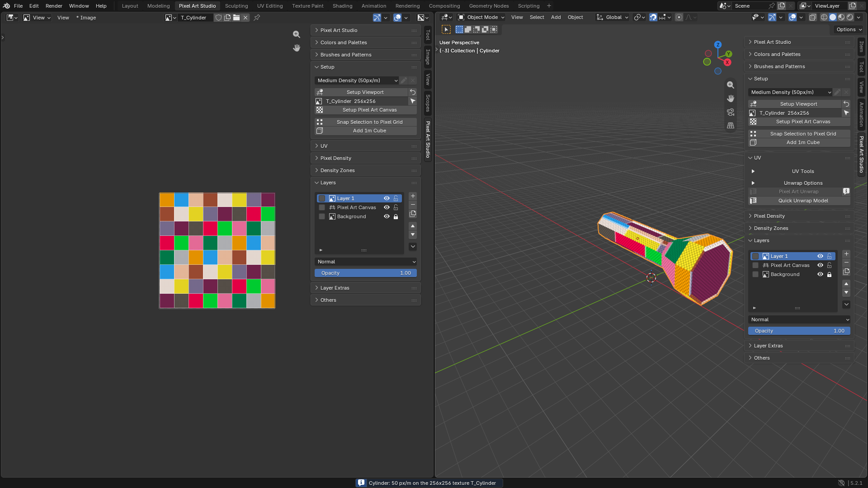The width and height of the screenshot is (868, 488).
Task: Expand Colors and Palettes panel on left
Action: pyautogui.click(x=365, y=42)
